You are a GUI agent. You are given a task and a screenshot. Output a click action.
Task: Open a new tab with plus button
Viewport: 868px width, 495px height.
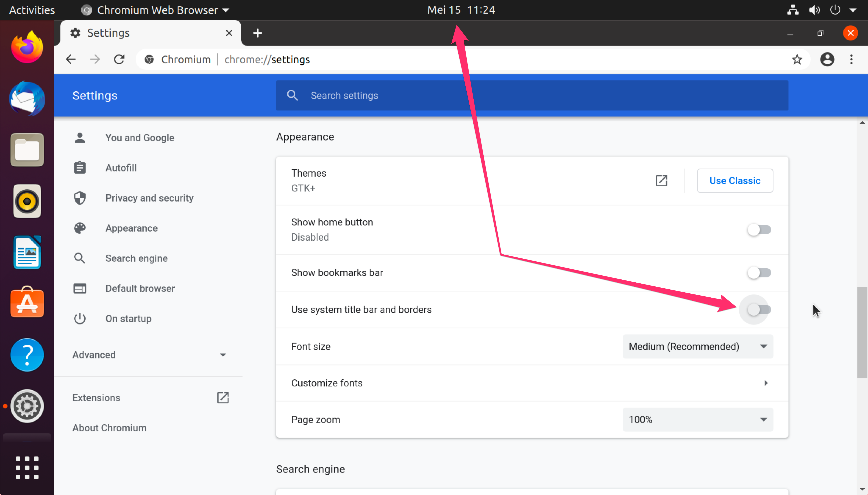coord(258,33)
